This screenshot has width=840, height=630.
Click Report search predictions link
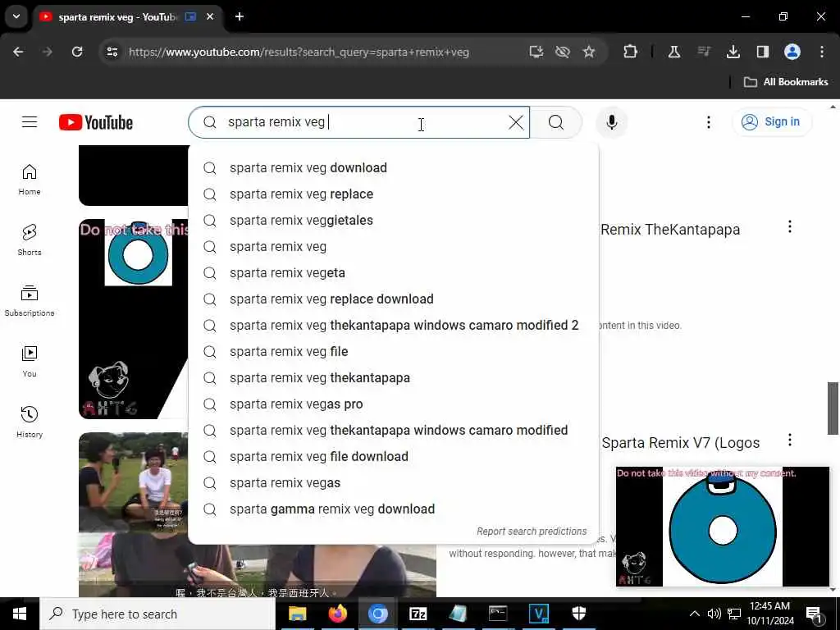tap(532, 532)
